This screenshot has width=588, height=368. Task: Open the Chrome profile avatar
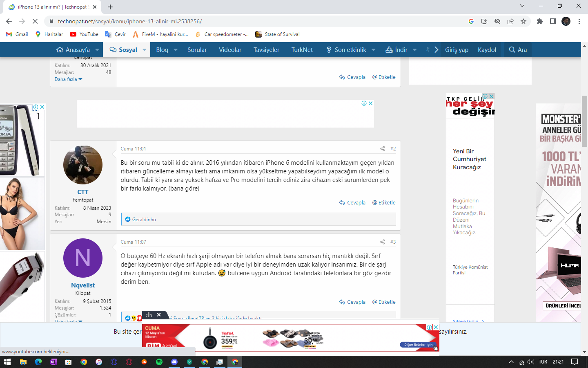click(566, 21)
